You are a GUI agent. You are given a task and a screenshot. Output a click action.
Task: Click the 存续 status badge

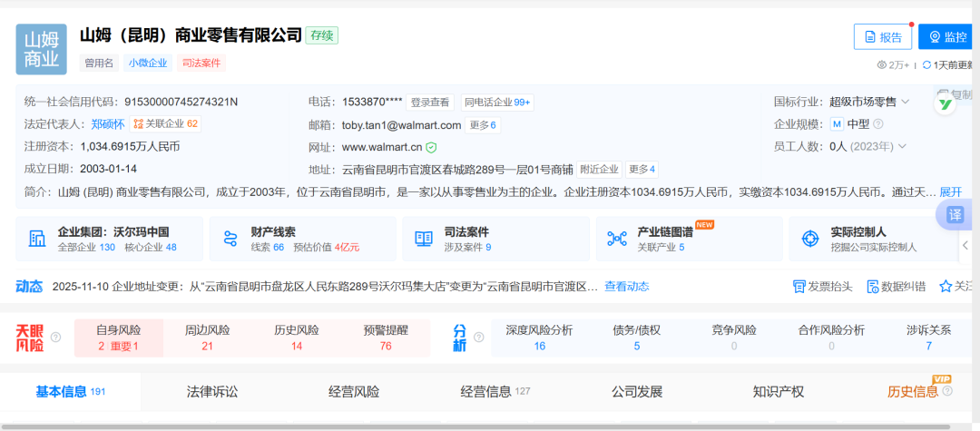(x=322, y=35)
